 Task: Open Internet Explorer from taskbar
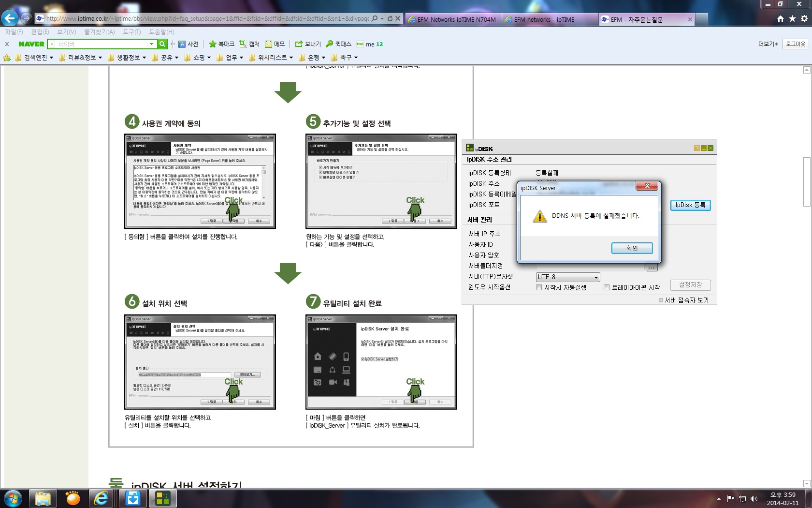click(101, 498)
